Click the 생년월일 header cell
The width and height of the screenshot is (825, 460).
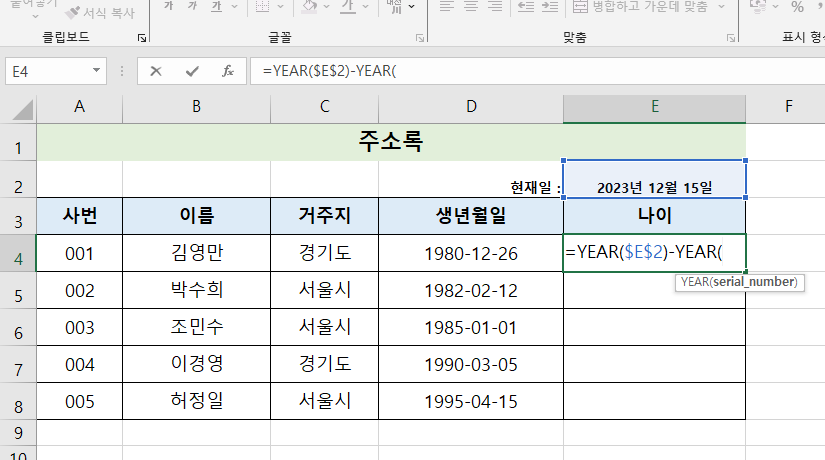(x=471, y=216)
